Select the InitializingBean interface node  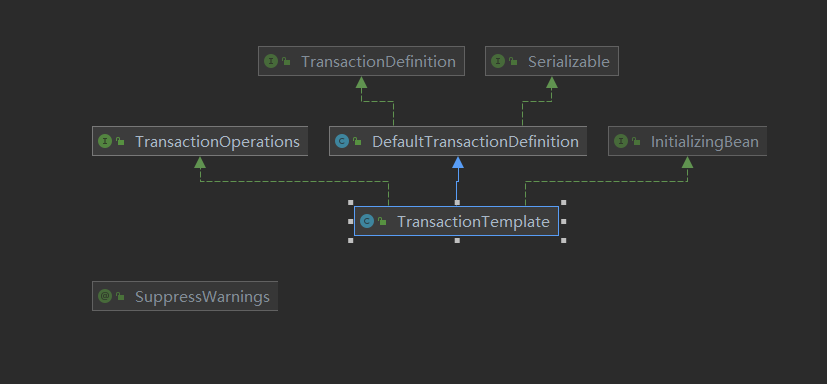click(687, 141)
